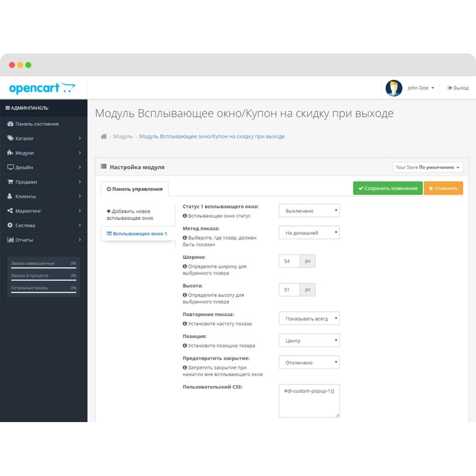Click Добавить новое всплывающее окно
Viewport: 476px width, 476px height.
pos(130,215)
